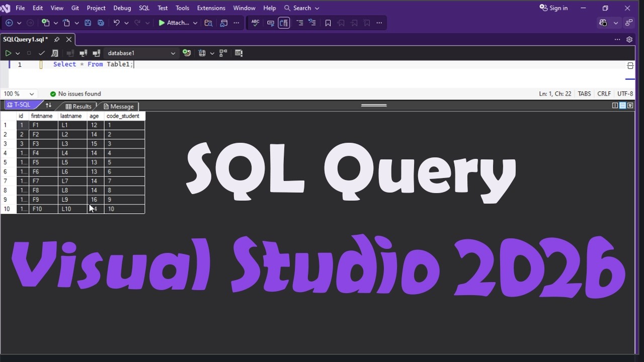The height and width of the screenshot is (362, 644).
Task: Open the Debug menu
Action: 122,8
